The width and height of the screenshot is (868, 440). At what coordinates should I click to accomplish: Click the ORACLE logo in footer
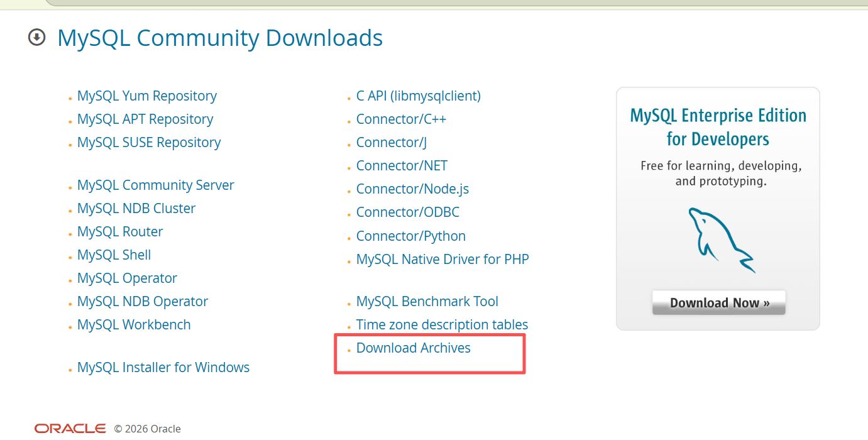coord(70,429)
